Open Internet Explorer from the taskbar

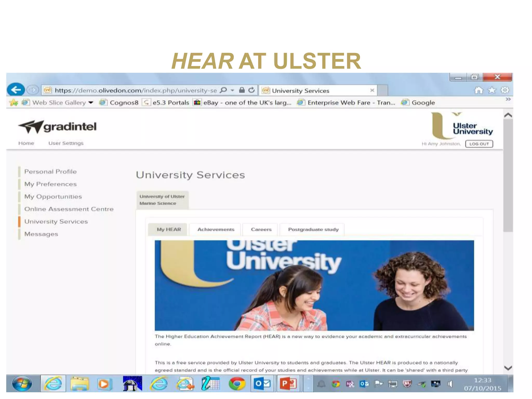click(53, 383)
